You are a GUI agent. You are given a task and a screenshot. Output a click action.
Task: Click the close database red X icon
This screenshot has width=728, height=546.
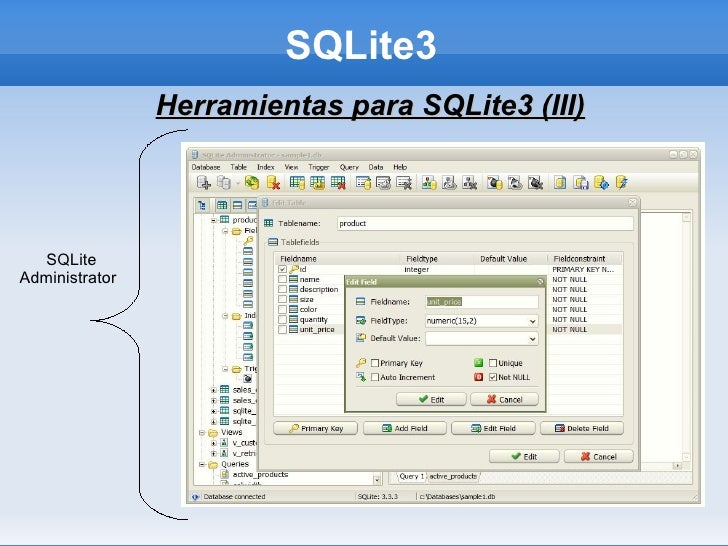point(273,183)
